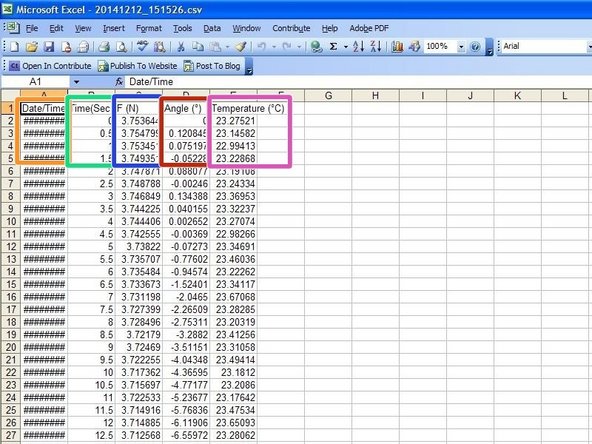Open the File menu

(32, 28)
